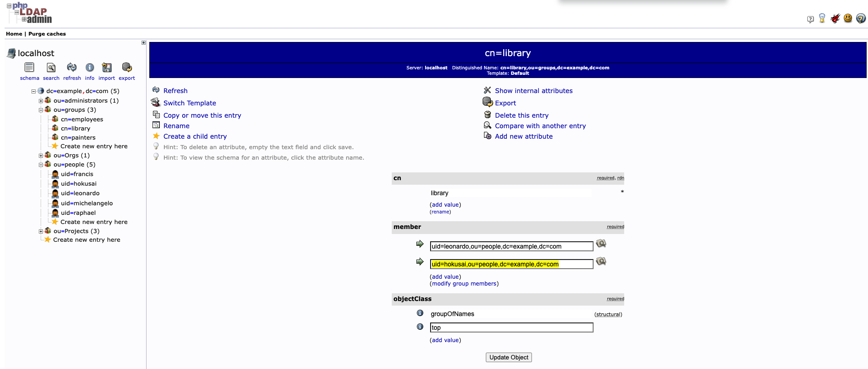Toggle the sidebar collapse button at top
868x369 pixels.
(x=143, y=43)
